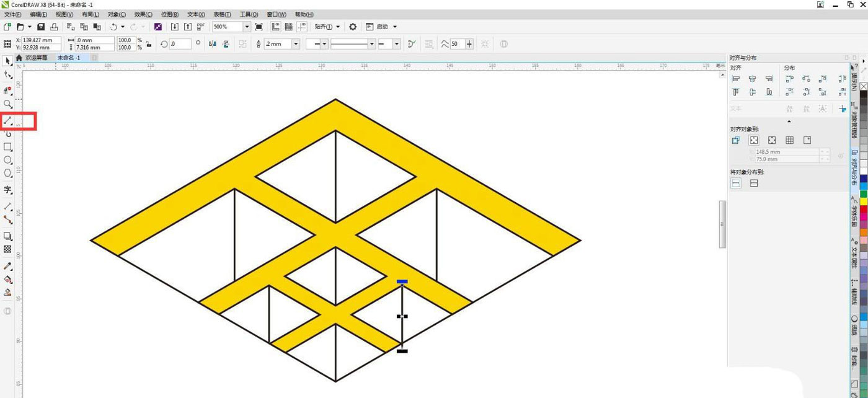Click the rotation angle input field

(x=180, y=44)
